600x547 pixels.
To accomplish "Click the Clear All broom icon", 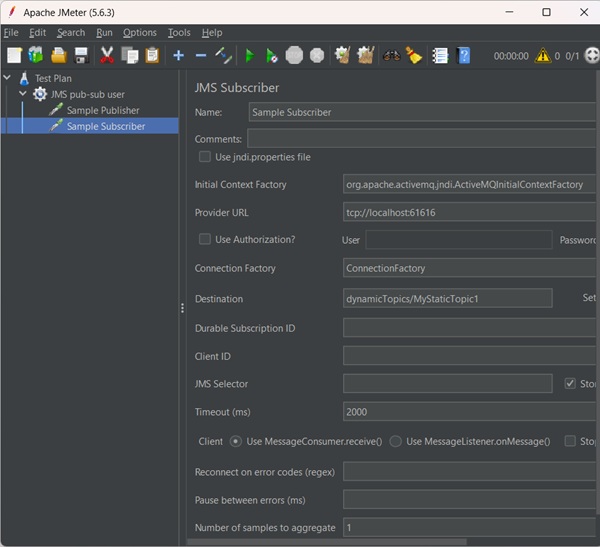I will tap(414, 55).
